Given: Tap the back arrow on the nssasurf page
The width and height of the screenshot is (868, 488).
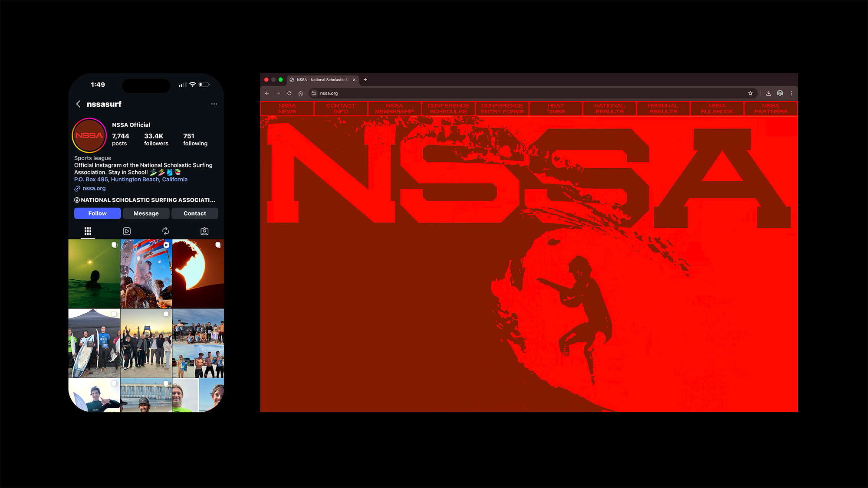Looking at the screenshot, I should [x=79, y=104].
